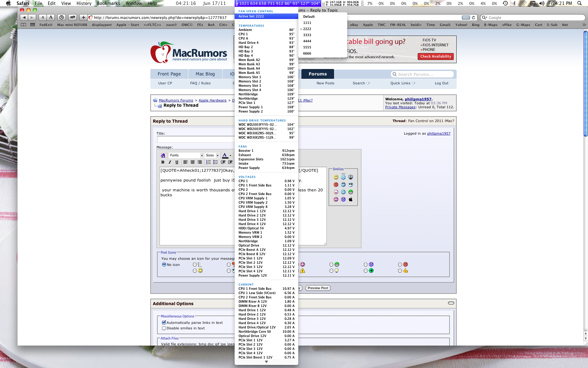Image resolution: width=588 pixels, height=368 pixels.
Task: Open the History menu in menu bar
Action: tap(84, 3)
